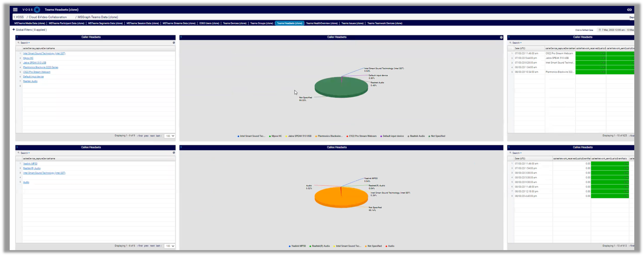Open MSTeams Session Data (clone) tab
Screen dimensions: 644x256
pos(142,23)
